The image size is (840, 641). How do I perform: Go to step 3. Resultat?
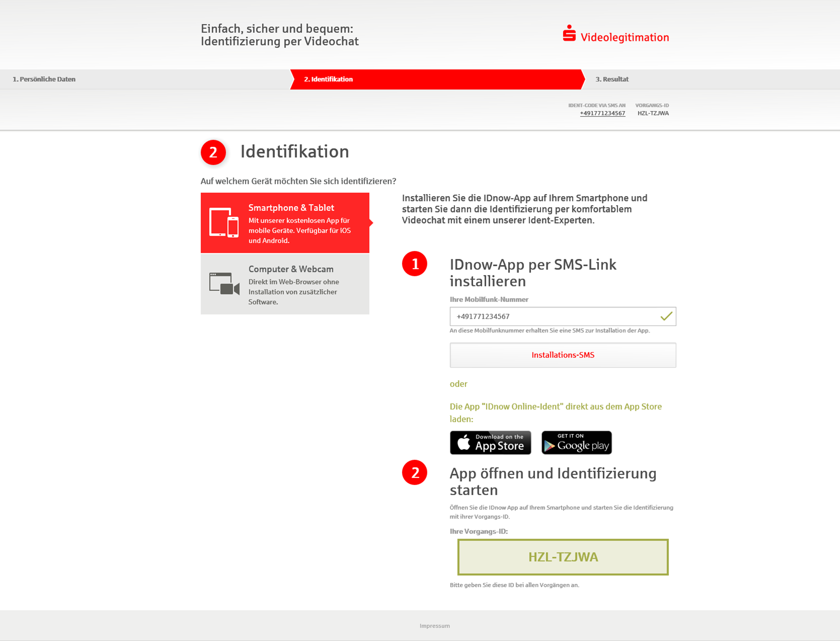[x=612, y=80]
